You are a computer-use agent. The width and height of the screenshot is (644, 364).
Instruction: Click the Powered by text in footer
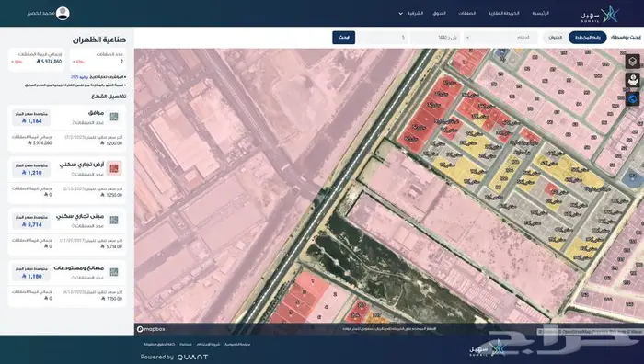(157, 358)
